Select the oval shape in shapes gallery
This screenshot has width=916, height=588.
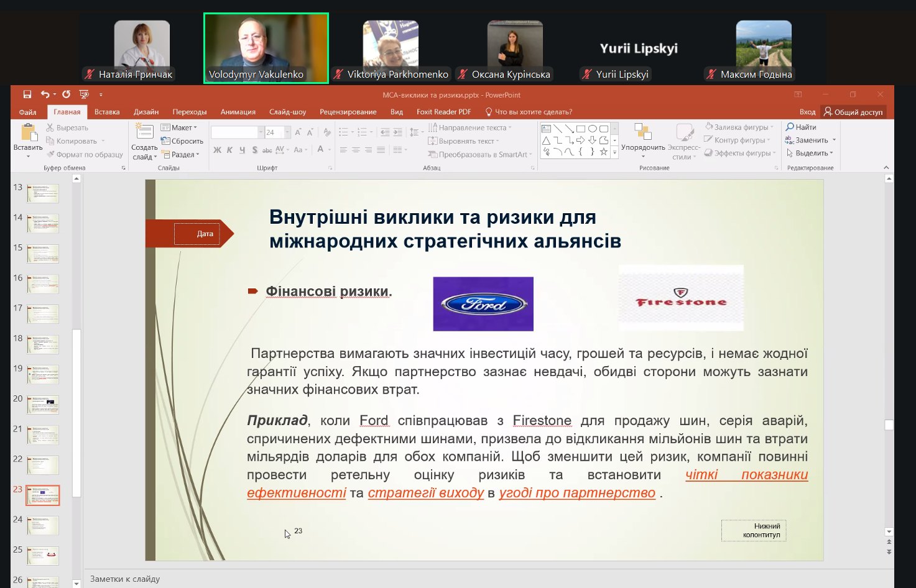(x=592, y=129)
